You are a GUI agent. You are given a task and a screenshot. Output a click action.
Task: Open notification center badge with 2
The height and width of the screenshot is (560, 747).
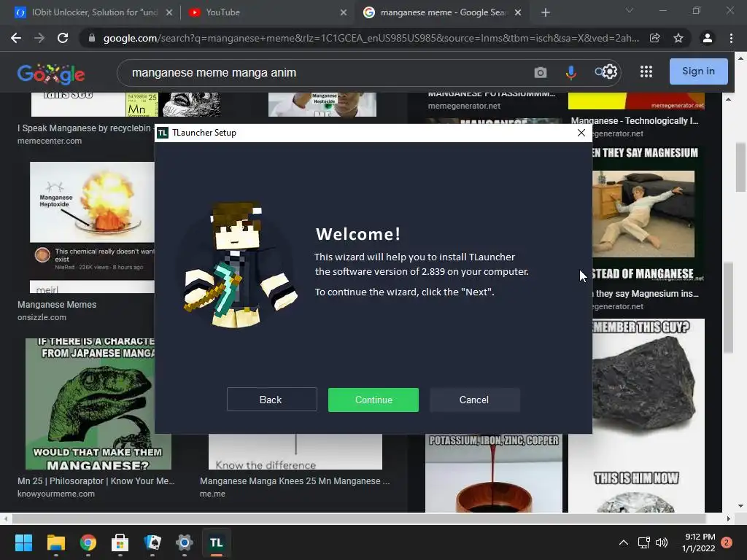click(x=727, y=542)
